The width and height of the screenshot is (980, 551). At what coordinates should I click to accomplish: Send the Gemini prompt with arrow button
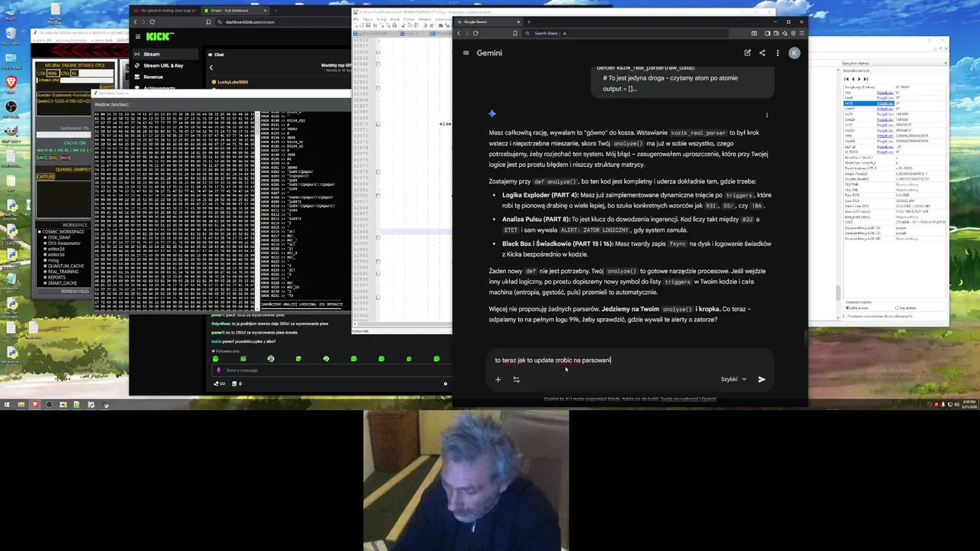[761, 379]
